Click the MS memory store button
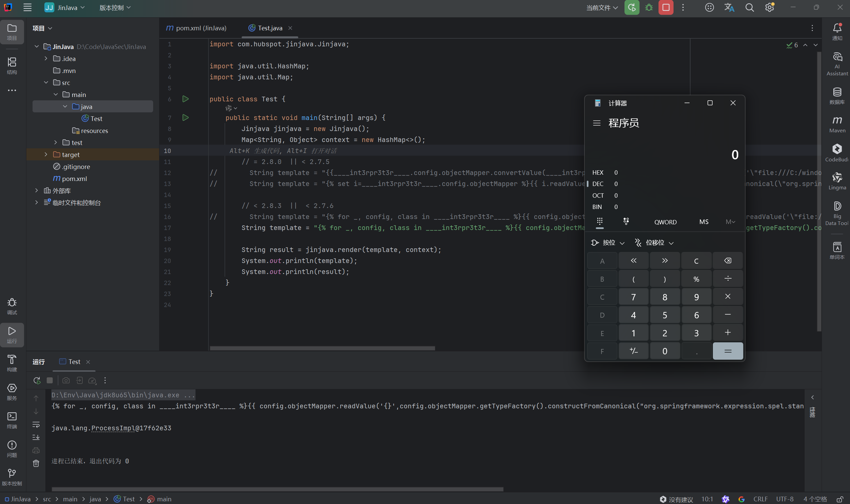Viewport: 850px width, 504px height. (x=704, y=222)
